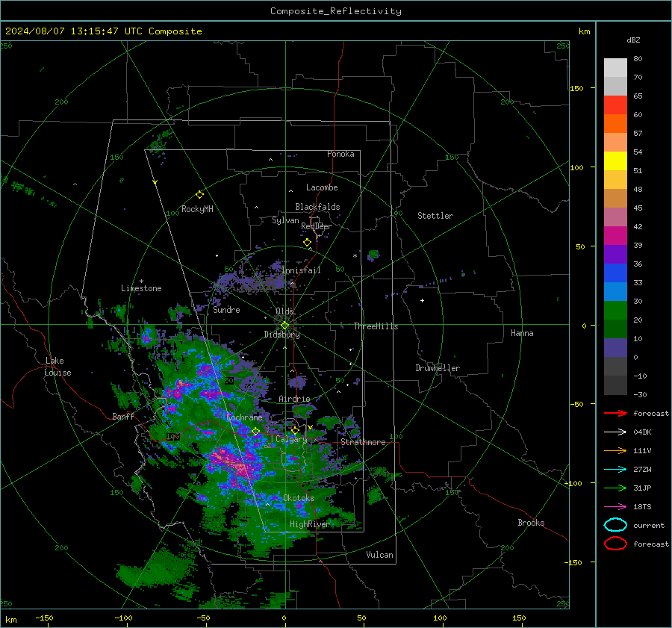Click the magenta 18TS arrow legend icon

pos(615,507)
